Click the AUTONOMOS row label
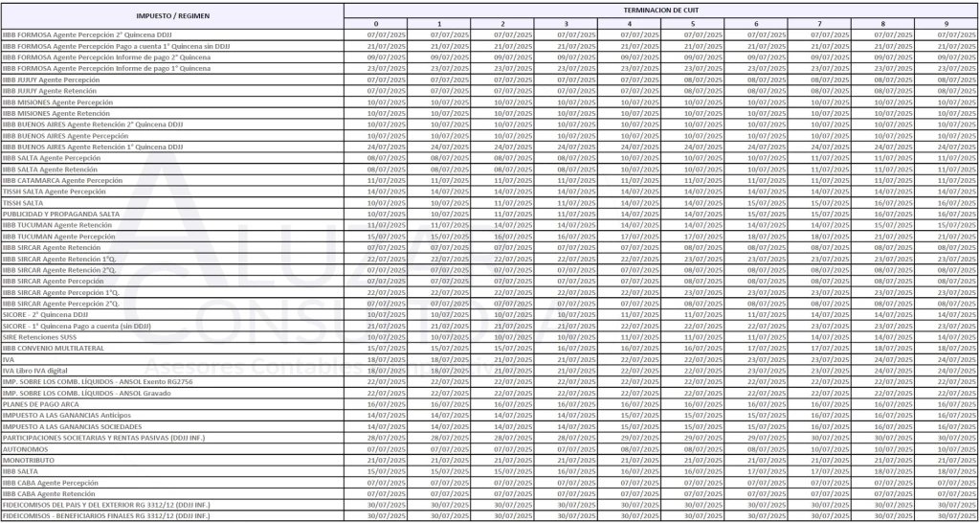The width and height of the screenshot is (980, 523). point(25,449)
